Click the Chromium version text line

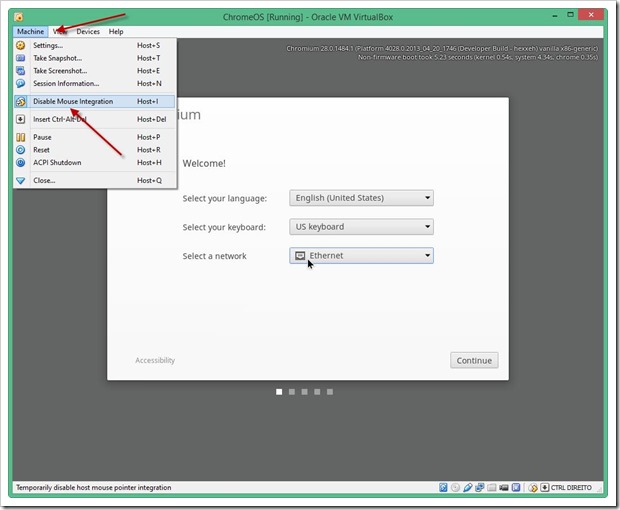442,48
